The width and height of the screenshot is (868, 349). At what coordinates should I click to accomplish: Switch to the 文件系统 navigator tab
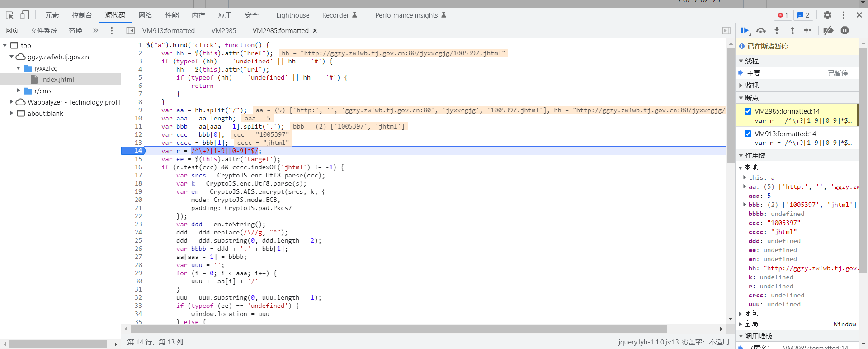tap(44, 31)
